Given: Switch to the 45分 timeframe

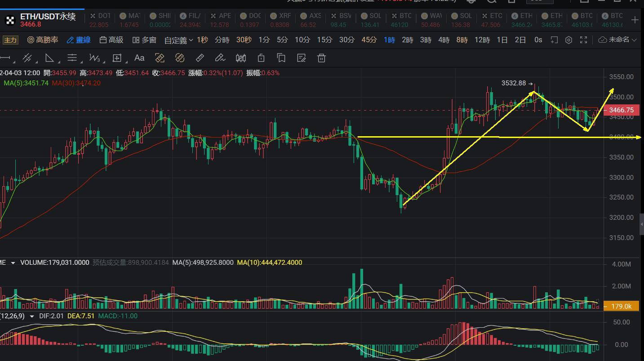Looking at the screenshot, I should pos(369,40).
